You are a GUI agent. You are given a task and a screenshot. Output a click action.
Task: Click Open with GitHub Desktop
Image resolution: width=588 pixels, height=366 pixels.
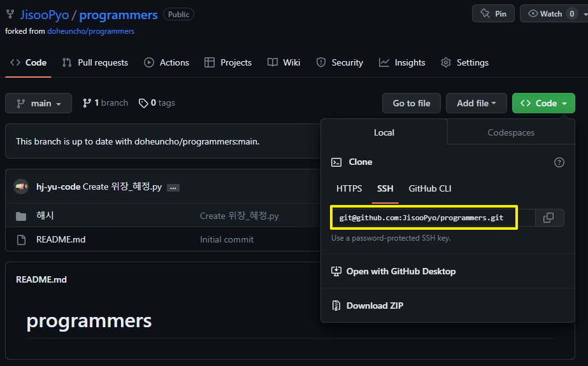[401, 271]
